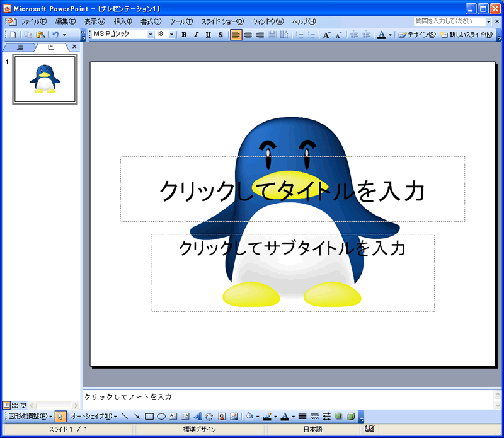
Task: Open the オートシェイプ AutoShapes menu
Action: 93,417
